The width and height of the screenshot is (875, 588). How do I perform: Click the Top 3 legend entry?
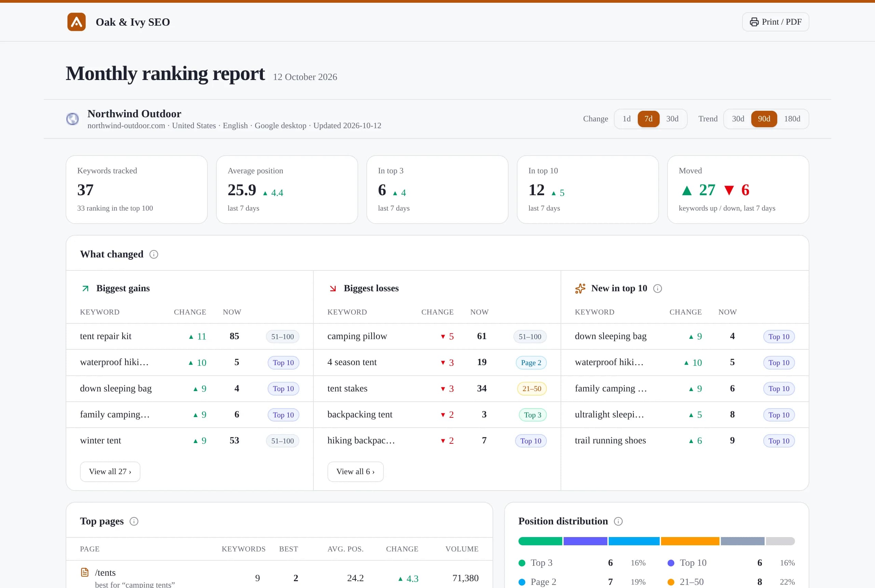click(x=582, y=562)
